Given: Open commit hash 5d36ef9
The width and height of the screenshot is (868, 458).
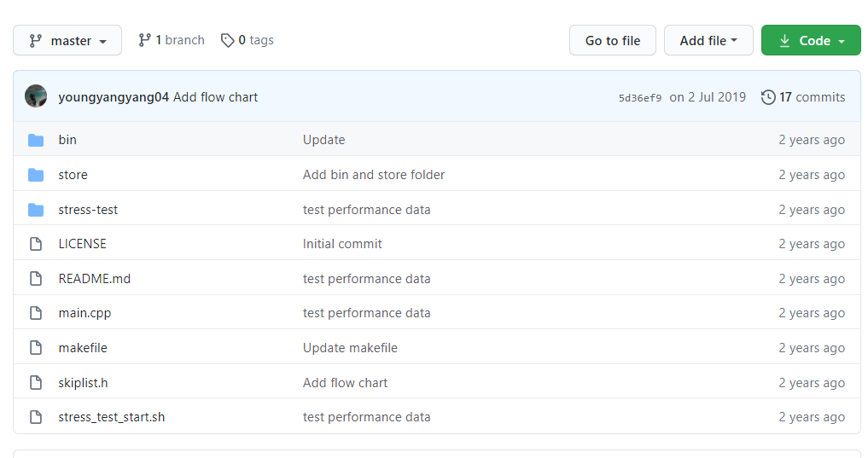Looking at the screenshot, I should coord(640,98).
